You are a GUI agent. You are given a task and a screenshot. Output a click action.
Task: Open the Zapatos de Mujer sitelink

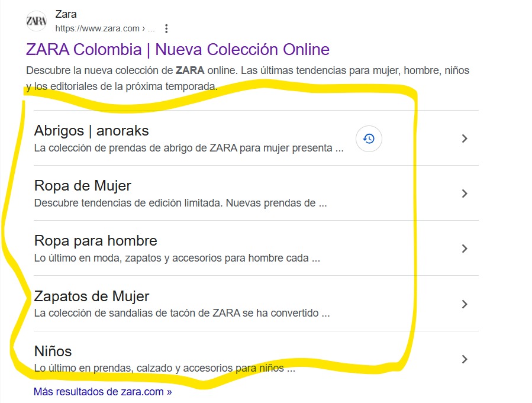92,296
